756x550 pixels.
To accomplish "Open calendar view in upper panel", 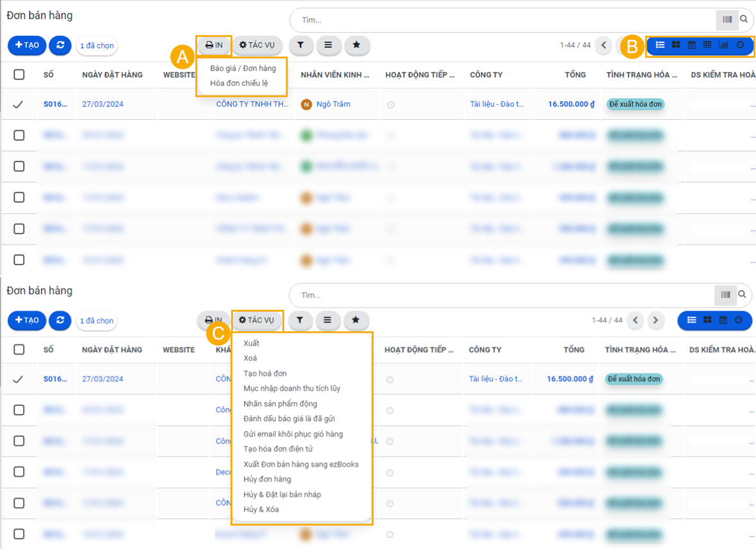I will click(691, 45).
